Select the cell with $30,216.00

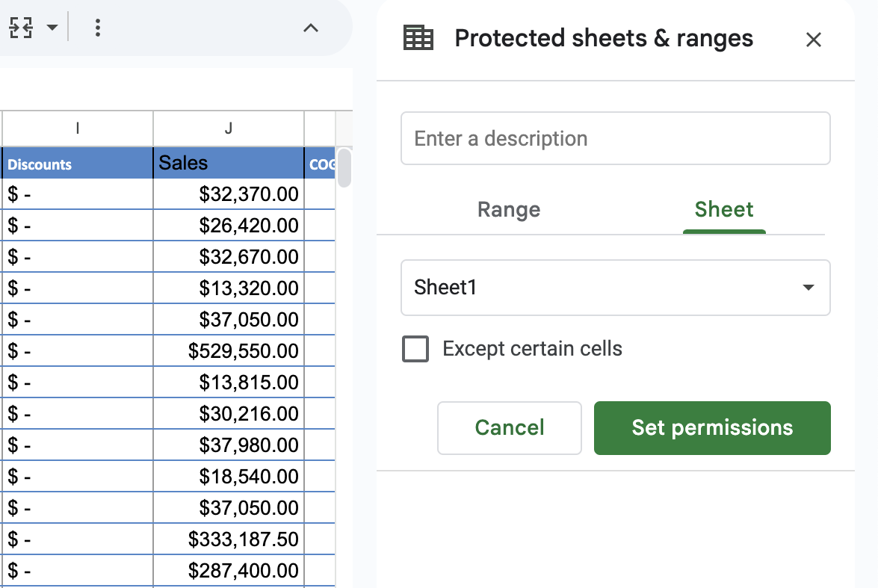point(229,414)
